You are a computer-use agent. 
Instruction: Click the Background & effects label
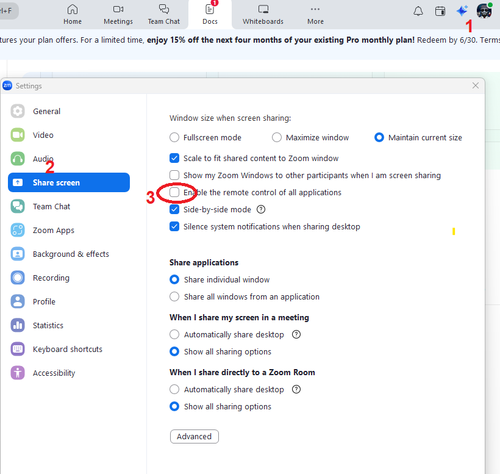click(71, 254)
